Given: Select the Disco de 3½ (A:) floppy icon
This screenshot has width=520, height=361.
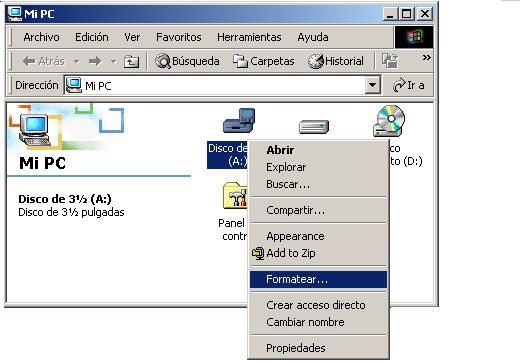Looking at the screenshot, I should (x=239, y=121).
